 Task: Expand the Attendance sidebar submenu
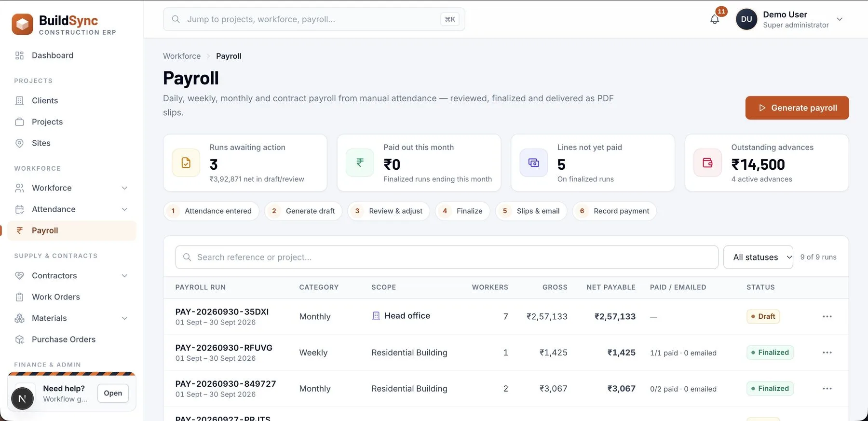[x=124, y=209]
